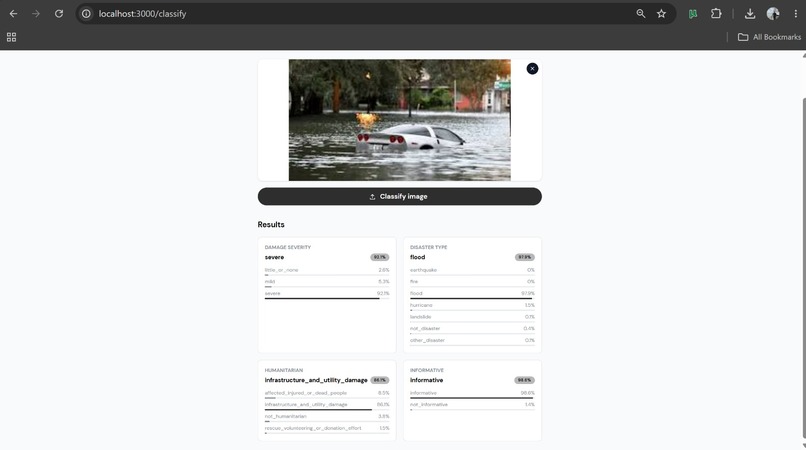The height and width of the screenshot is (450, 806).
Task: Click the informative result percentage badge
Action: (524, 380)
